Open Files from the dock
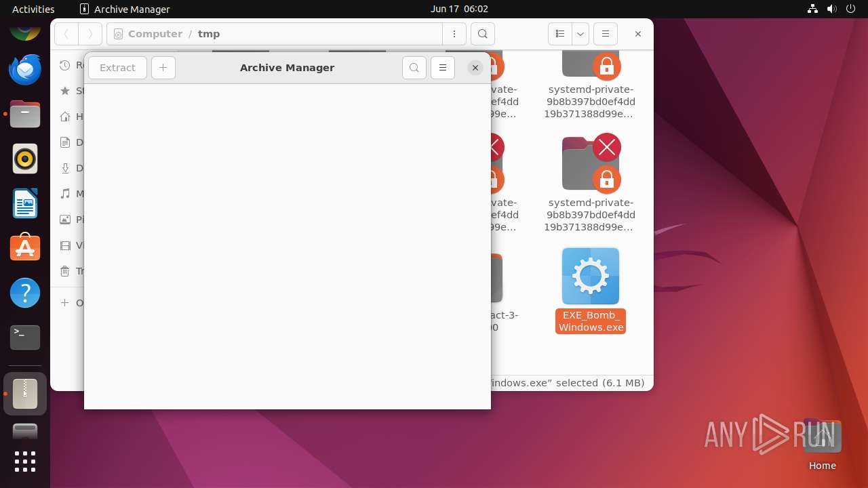868x488 pixels. (x=25, y=115)
